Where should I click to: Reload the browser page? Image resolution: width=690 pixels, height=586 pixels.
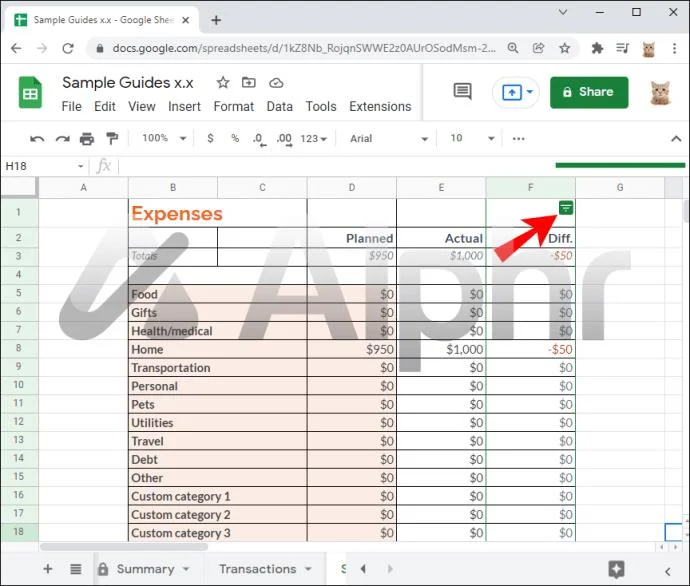[x=68, y=48]
